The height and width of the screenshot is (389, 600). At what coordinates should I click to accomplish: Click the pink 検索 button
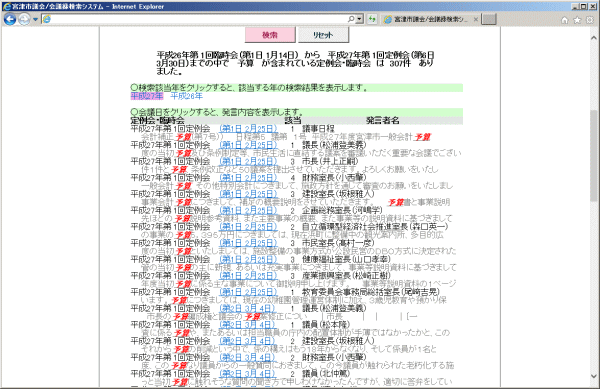point(270,35)
